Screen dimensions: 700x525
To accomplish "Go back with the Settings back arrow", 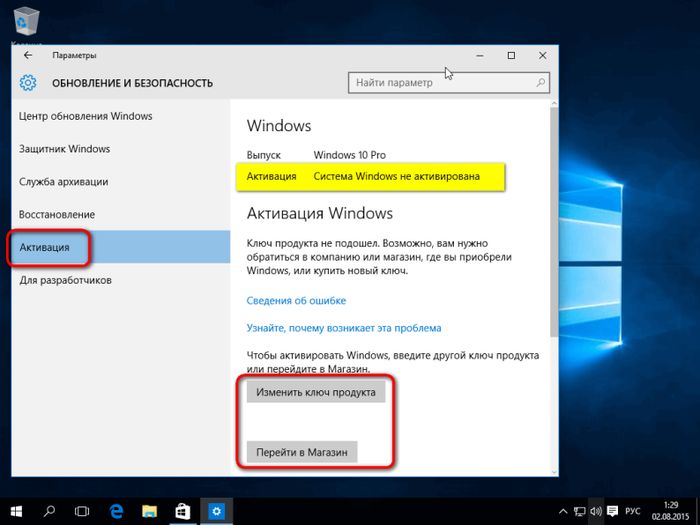I will tap(28, 55).
